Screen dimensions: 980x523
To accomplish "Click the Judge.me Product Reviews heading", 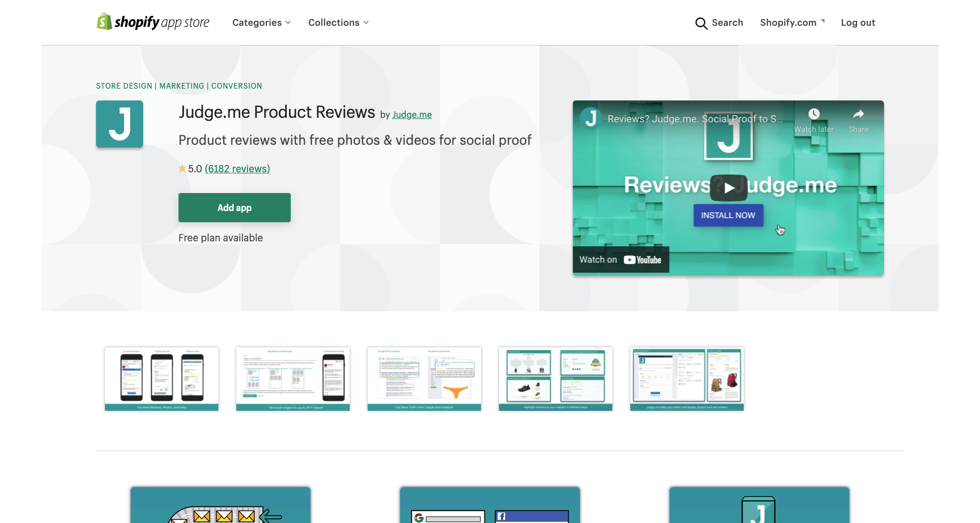I will coord(277,112).
